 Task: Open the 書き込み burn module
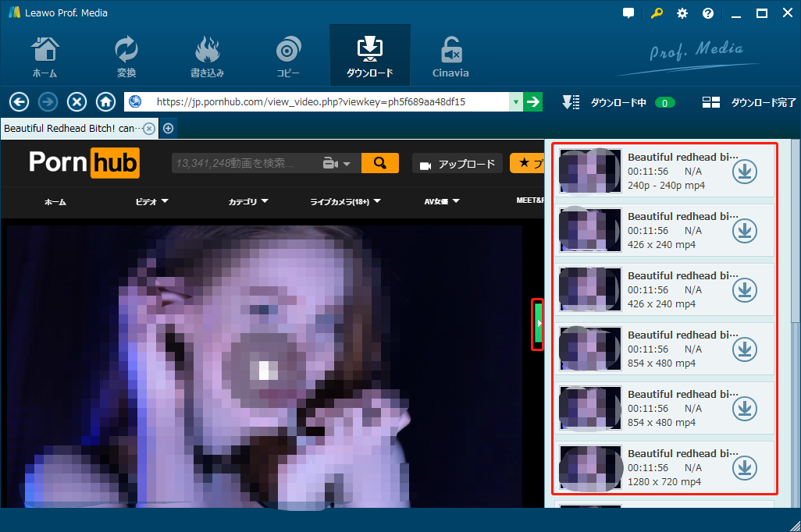(207, 57)
